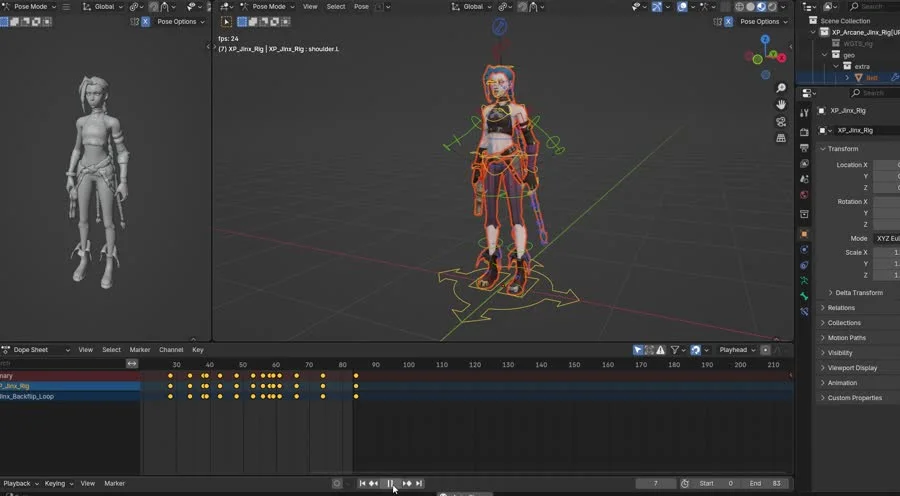900x496 pixels.
Task: Open Dope Sheet editor mode dropdown
Action: click(x=36, y=350)
